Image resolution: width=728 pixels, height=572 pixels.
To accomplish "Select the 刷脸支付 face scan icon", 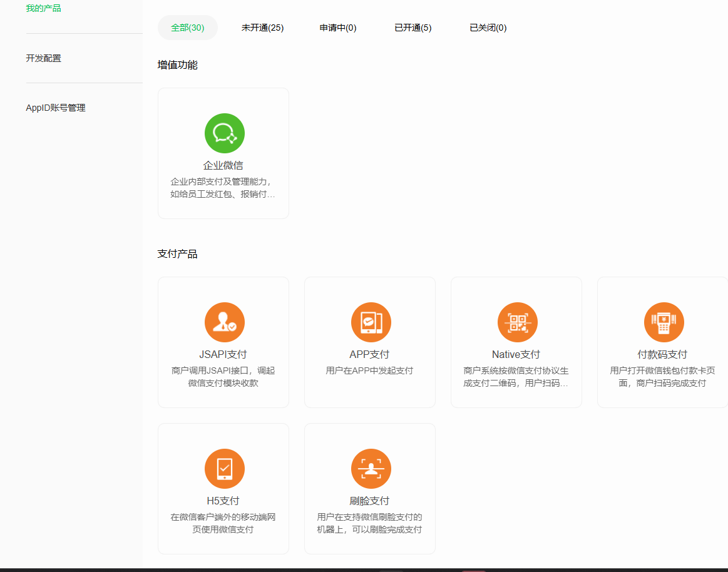I will point(371,469).
